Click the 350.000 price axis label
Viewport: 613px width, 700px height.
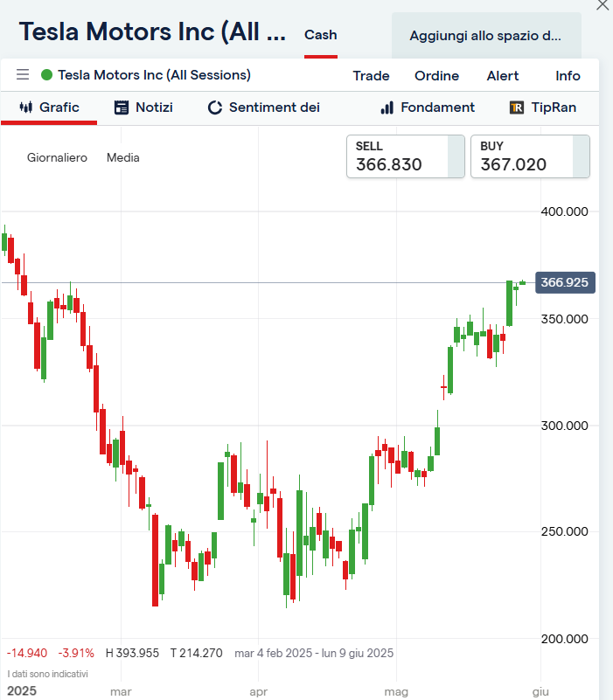[564, 319]
